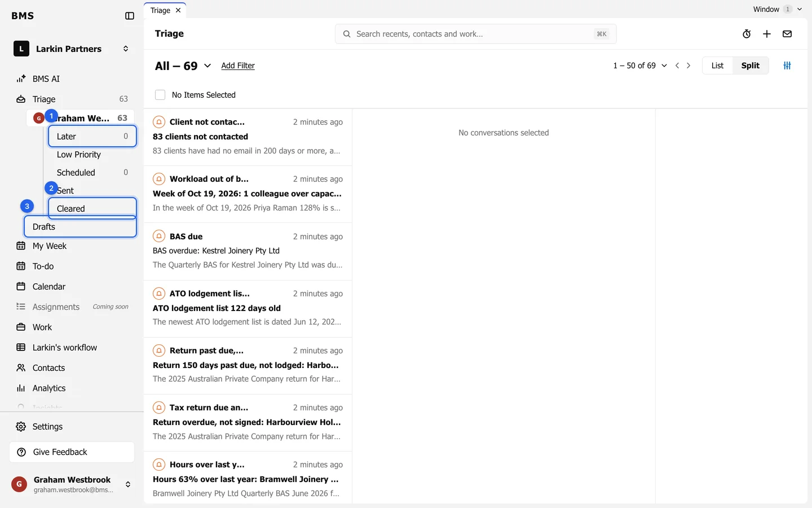Click the bell icon on BAS due item

[x=159, y=236]
